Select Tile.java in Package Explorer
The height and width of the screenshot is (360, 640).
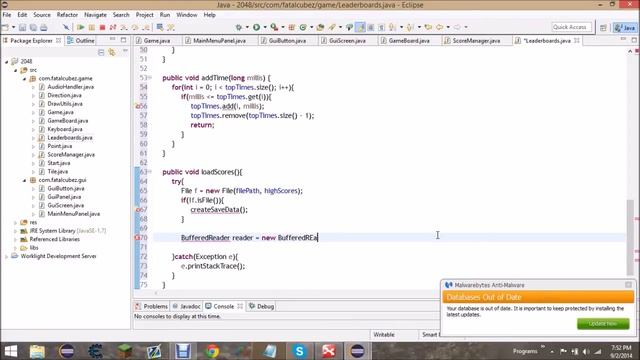pyautogui.click(x=58, y=171)
